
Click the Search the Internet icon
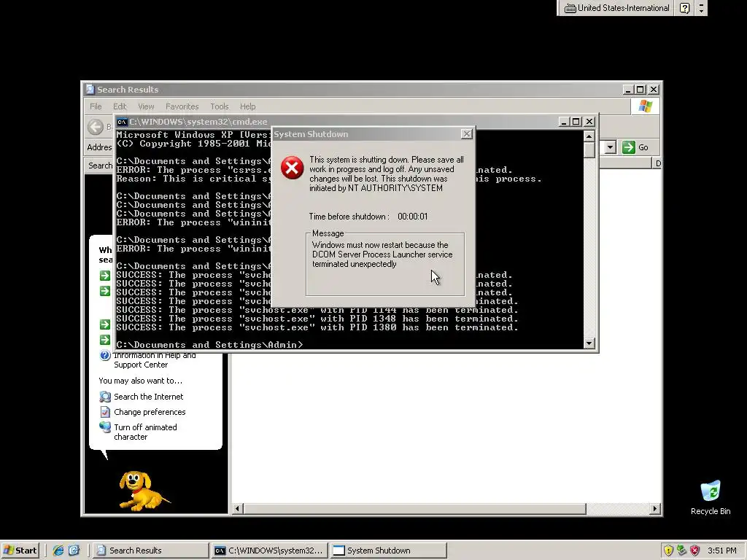[105, 397]
